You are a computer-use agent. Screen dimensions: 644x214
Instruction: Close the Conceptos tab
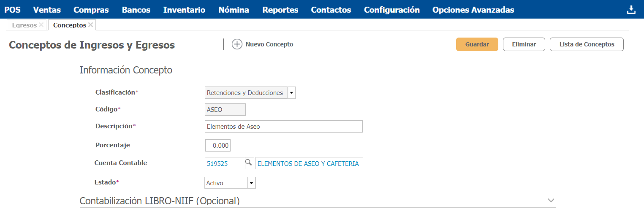[90, 25]
